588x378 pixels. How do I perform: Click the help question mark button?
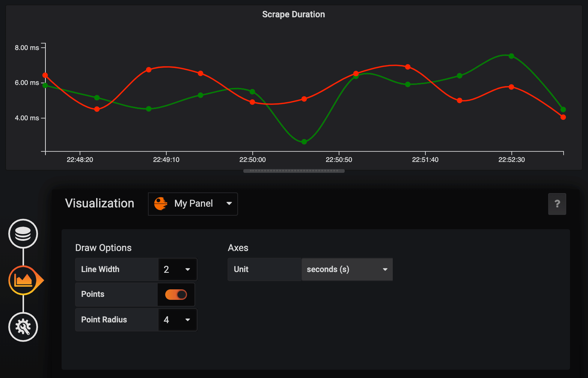[x=557, y=204]
